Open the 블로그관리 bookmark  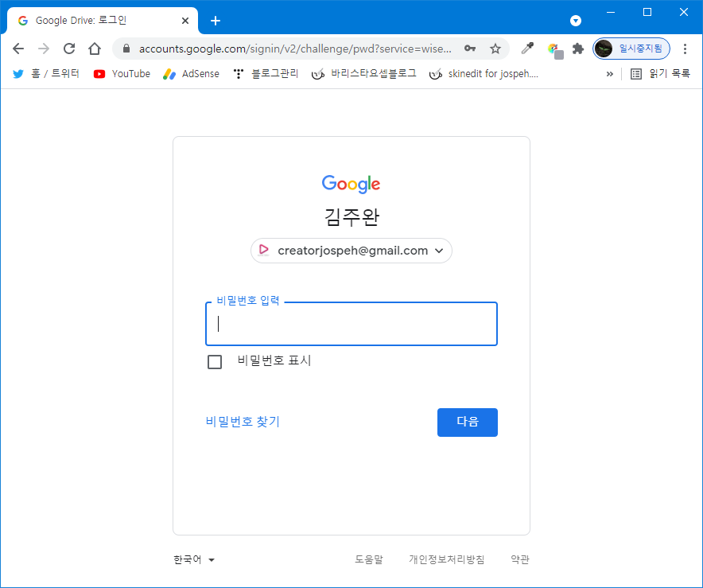point(266,73)
